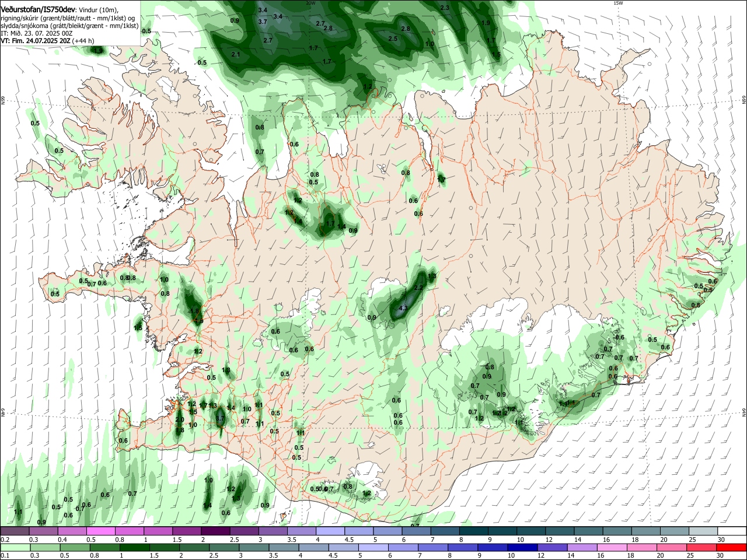
Task: Click the pale lavender swatch starting at 4 in the upper legend row
Action: (330, 531)
